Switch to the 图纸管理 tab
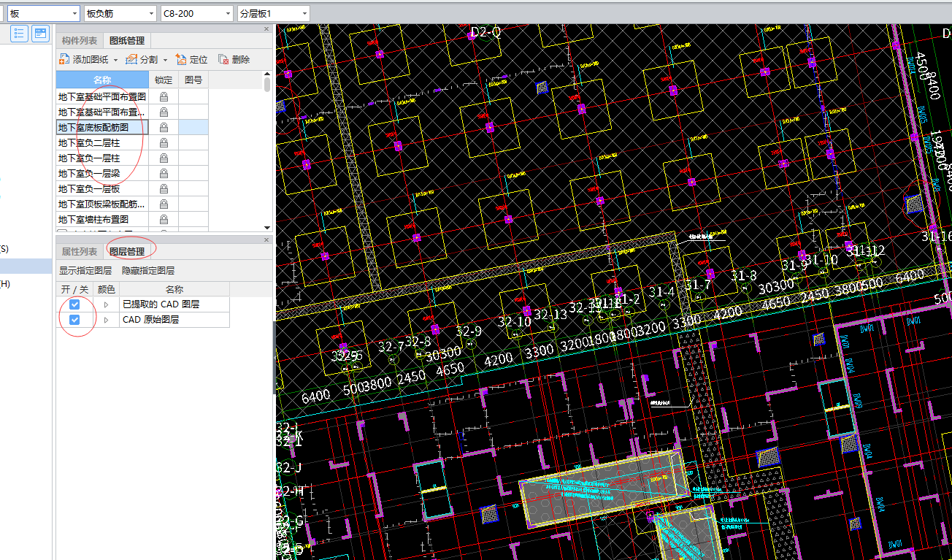The width and height of the screenshot is (952, 560). pos(126,41)
